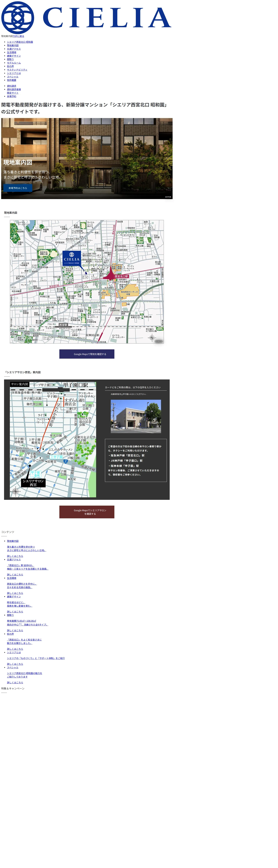Image resolution: width=278 pixels, height=868 pixels.
Task: Click the '来場予約' navigation link
Action: (11, 96)
